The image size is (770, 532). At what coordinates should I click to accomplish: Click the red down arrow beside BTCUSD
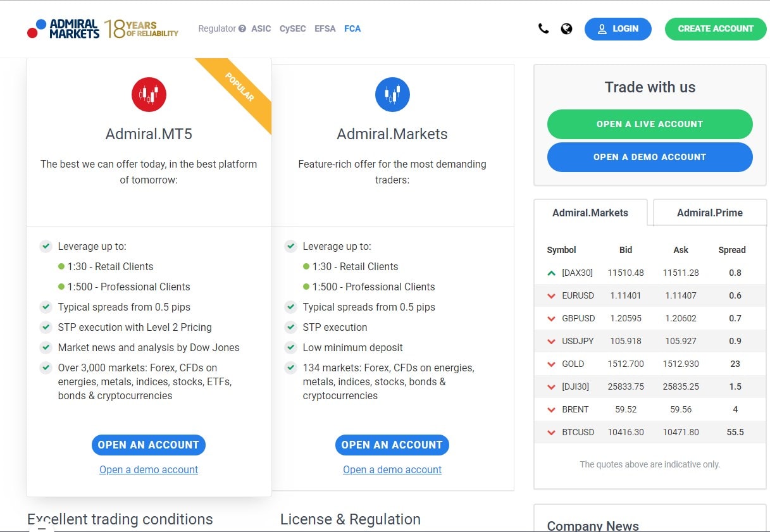551,433
